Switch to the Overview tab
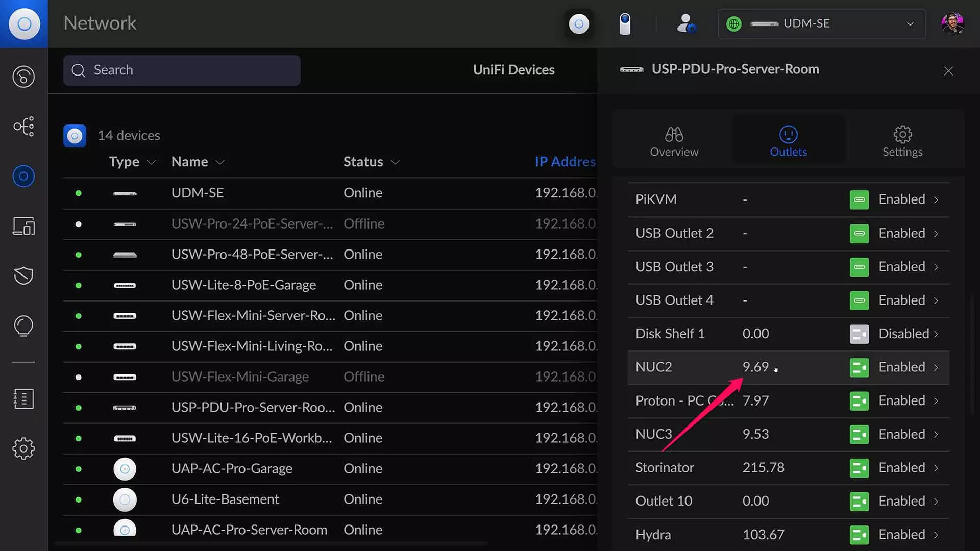Image resolution: width=980 pixels, height=551 pixels. click(x=674, y=141)
